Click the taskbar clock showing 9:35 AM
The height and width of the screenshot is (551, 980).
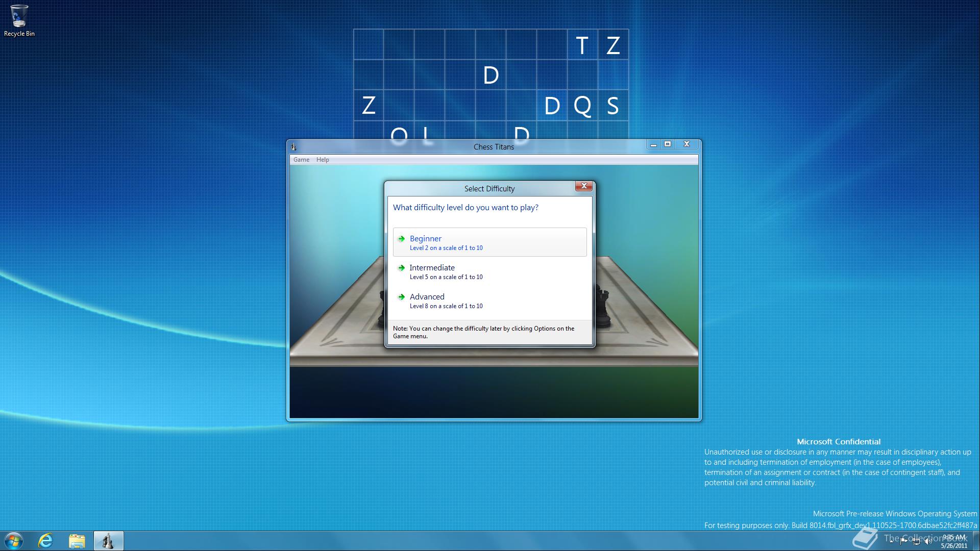click(x=954, y=541)
